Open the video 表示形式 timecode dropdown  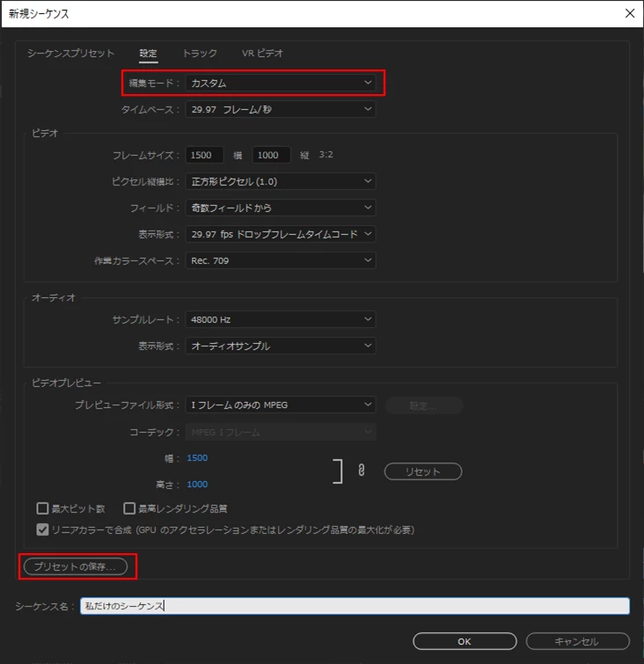[x=281, y=234]
